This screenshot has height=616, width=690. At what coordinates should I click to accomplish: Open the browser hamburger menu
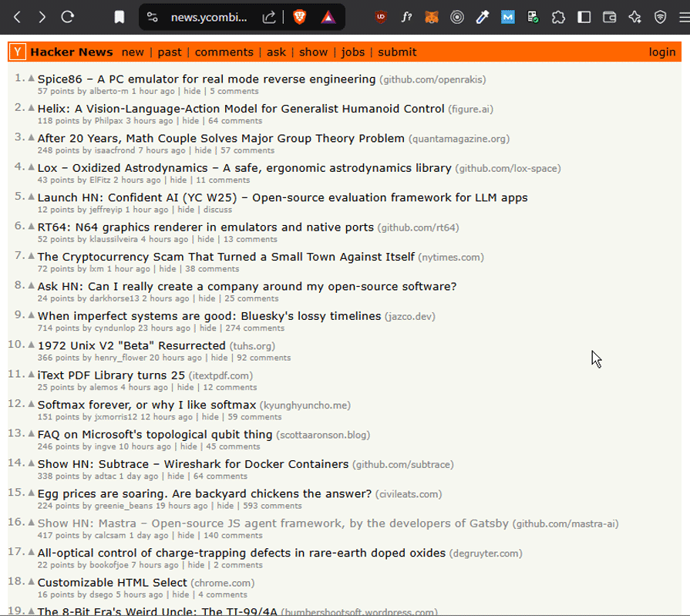(680, 17)
